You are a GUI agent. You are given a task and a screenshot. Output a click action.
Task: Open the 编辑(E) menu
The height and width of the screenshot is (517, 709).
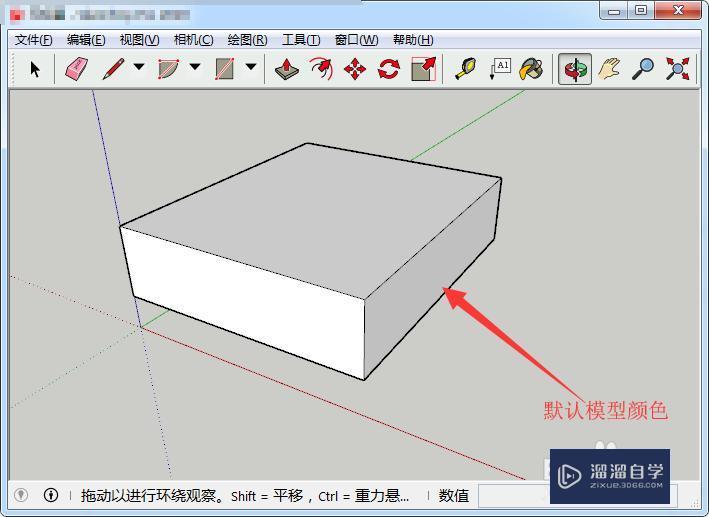pos(86,40)
